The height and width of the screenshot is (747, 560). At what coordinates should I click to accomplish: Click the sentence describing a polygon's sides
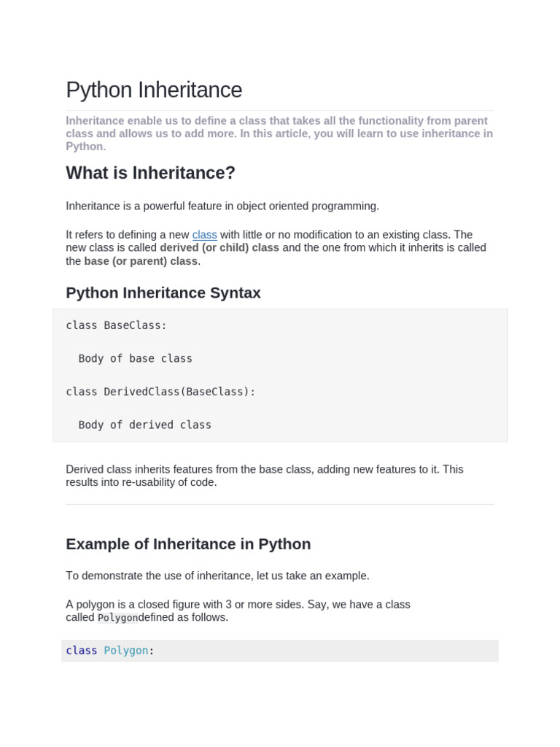(x=238, y=605)
